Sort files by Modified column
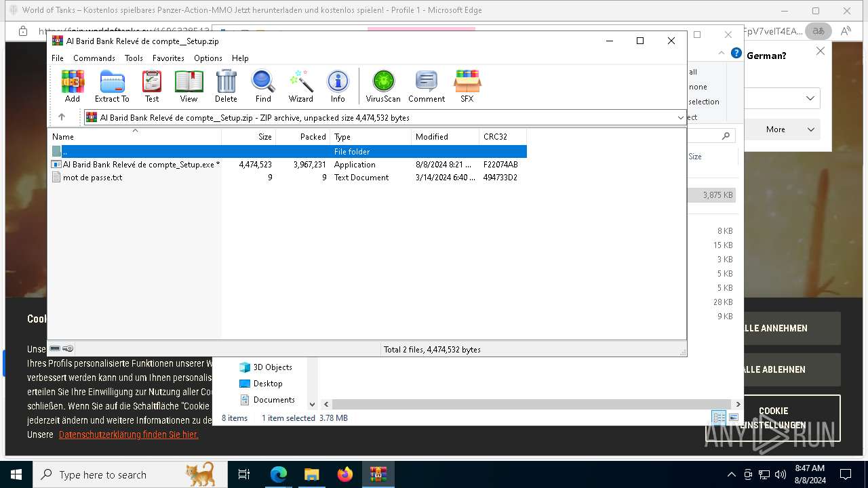868x488 pixels. [445, 136]
